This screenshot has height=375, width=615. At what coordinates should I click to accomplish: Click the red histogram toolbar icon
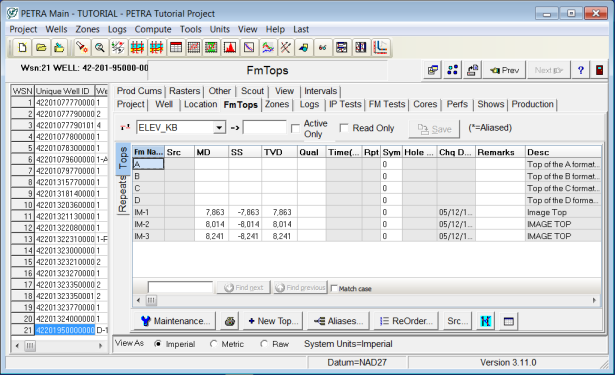coord(230,48)
